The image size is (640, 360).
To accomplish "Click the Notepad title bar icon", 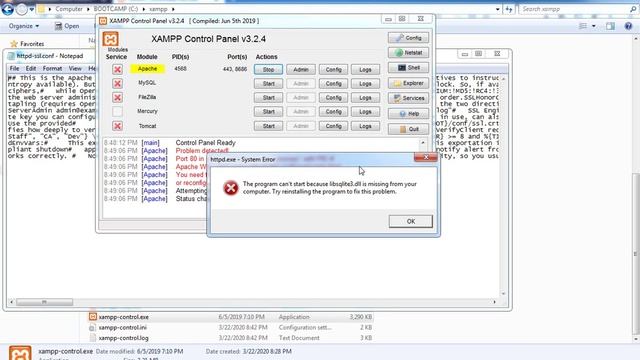I will click(x=11, y=56).
